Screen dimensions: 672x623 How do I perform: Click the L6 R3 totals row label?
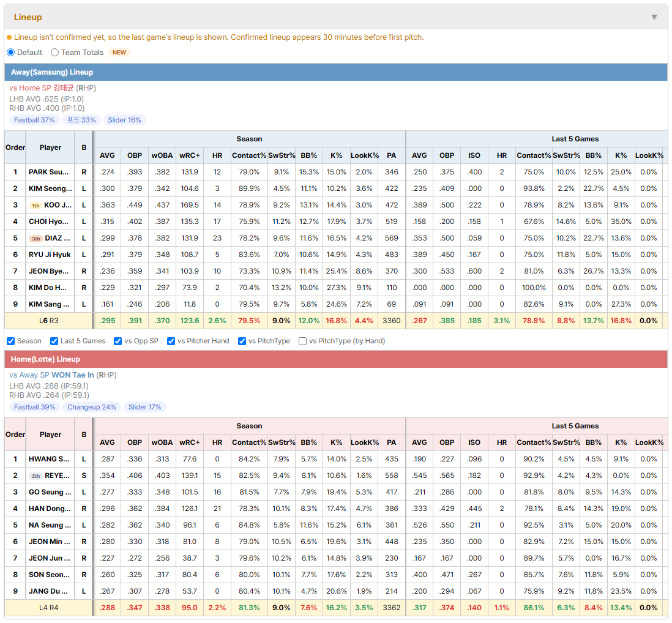point(48,321)
